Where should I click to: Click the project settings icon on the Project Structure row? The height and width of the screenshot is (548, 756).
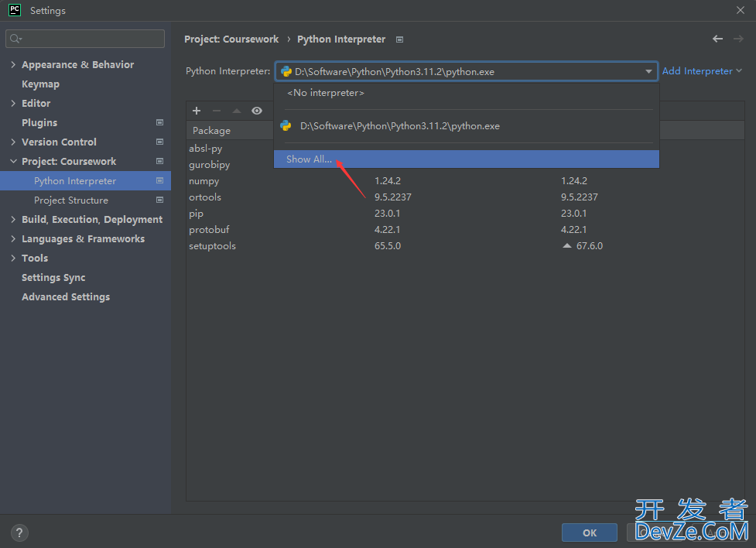coord(159,200)
